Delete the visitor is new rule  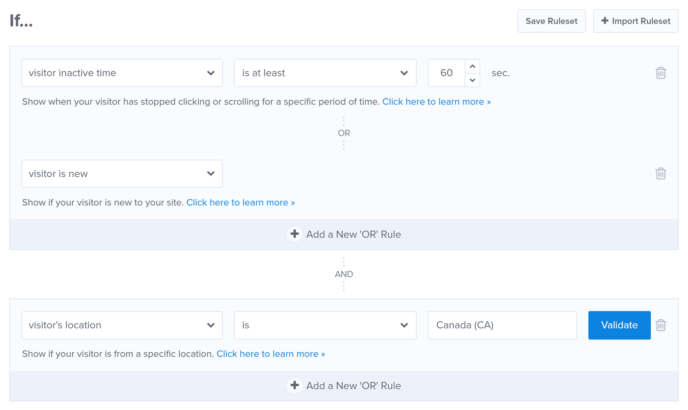(x=660, y=173)
